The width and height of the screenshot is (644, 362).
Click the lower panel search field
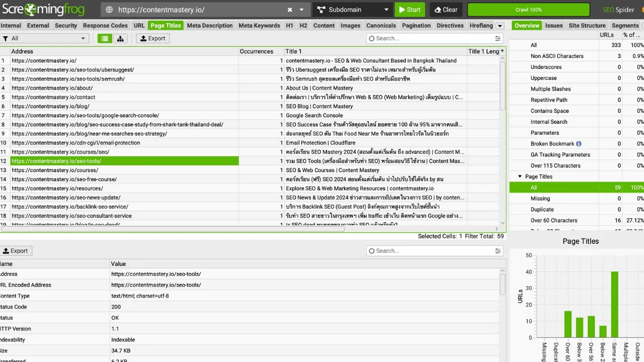click(x=430, y=251)
